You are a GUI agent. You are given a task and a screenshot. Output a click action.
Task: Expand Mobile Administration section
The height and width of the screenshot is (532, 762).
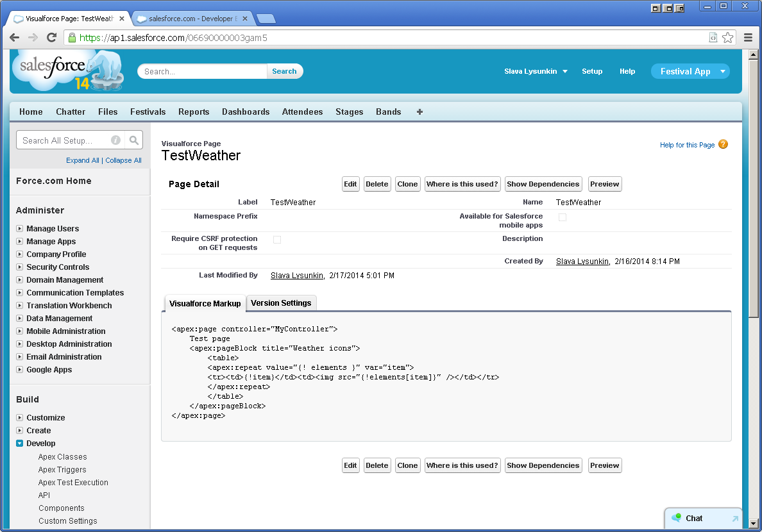pos(19,331)
